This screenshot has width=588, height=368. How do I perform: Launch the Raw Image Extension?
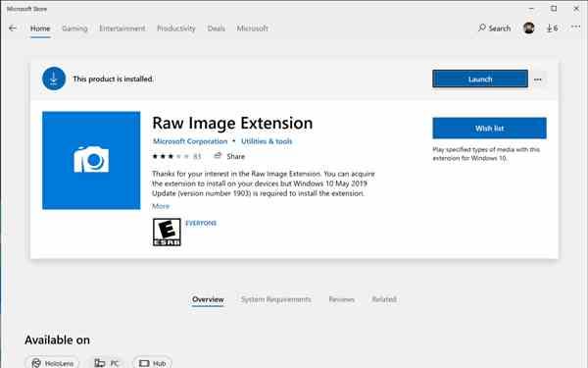[x=480, y=79]
